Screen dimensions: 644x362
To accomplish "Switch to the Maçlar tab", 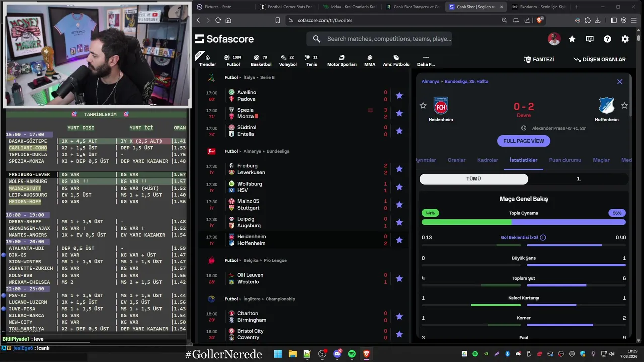I will [x=601, y=160].
